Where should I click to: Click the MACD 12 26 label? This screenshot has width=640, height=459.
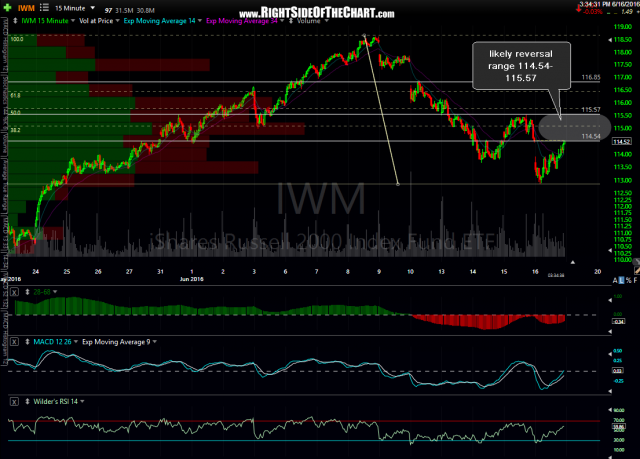pyautogui.click(x=52, y=342)
